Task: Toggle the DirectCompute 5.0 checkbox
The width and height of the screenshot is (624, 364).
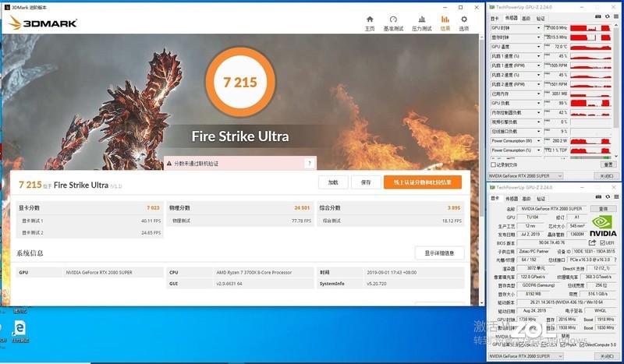Action: pos(582,345)
